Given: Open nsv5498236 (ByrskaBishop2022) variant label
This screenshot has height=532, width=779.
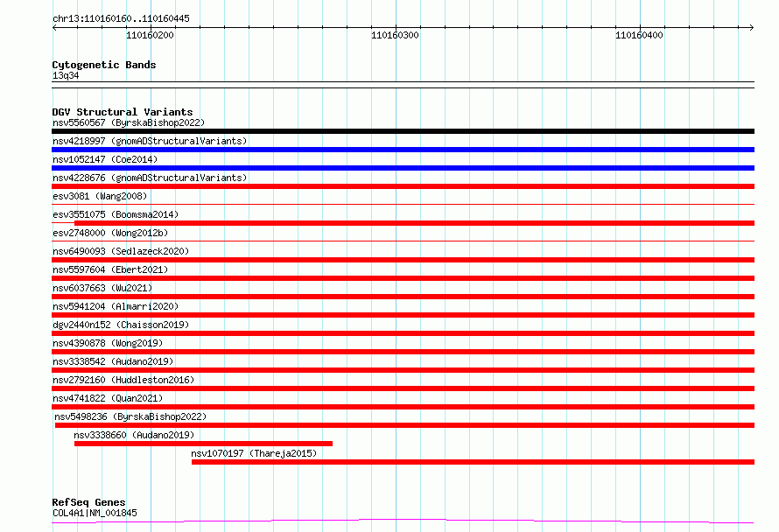Looking at the screenshot, I should pyautogui.click(x=130, y=416).
